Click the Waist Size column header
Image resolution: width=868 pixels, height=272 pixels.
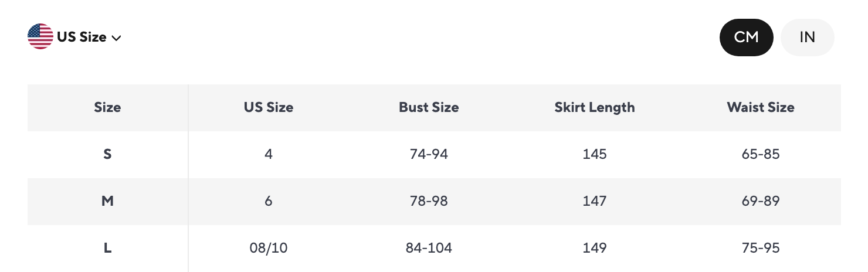pyautogui.click(x=761, y=107)
